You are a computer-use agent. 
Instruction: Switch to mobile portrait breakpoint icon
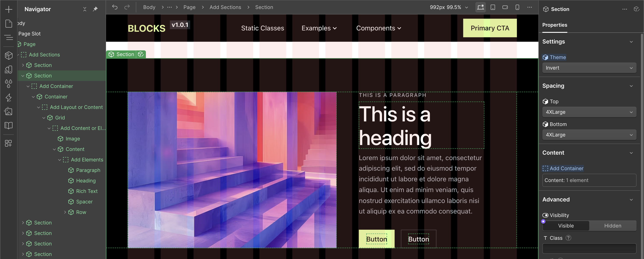coord(517,7)
